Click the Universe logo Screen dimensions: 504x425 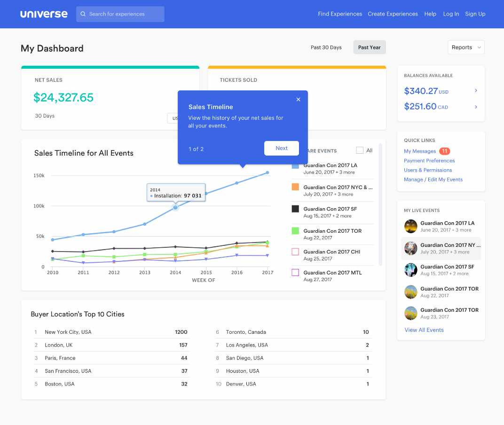[x=44, y=14]
